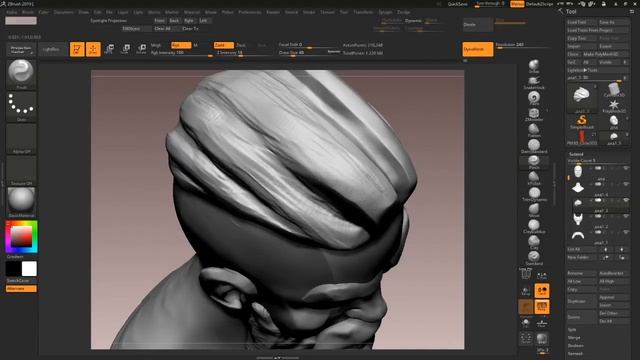640x360 pixels.
Task: Toggle the orange Rgb button
Action: [181, 45]
